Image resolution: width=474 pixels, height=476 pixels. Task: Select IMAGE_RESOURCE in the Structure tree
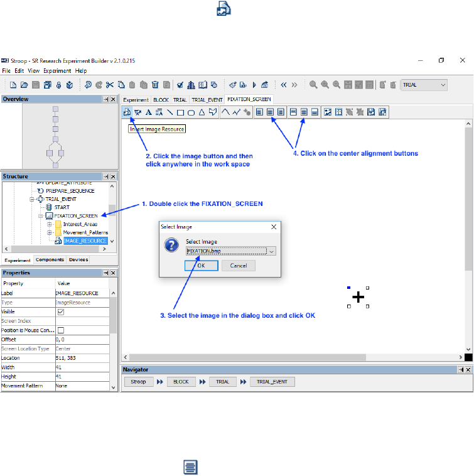point(85,241)
